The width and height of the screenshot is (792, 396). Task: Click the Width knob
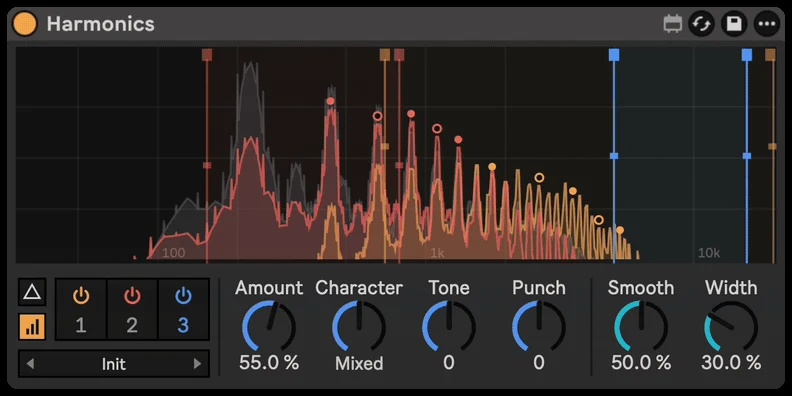(731, 326)
